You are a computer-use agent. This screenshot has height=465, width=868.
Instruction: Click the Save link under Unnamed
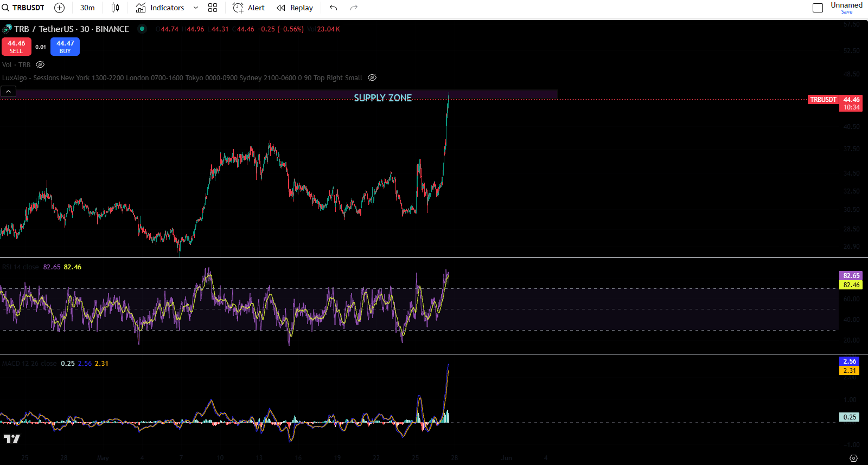tap(846, 12)
